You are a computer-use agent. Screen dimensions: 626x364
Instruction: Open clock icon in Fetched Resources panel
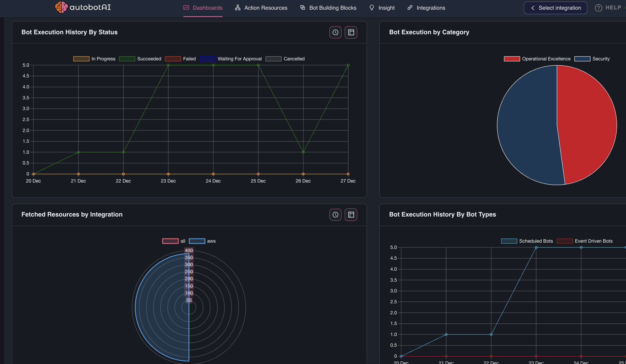tap(335, 215)
